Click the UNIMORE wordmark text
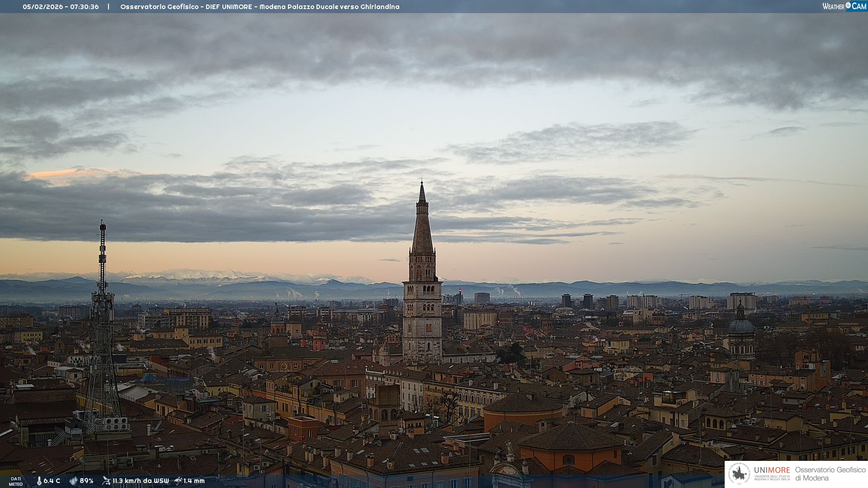The height and width of the screenshot is (488, 868). (x=772, y=470)
